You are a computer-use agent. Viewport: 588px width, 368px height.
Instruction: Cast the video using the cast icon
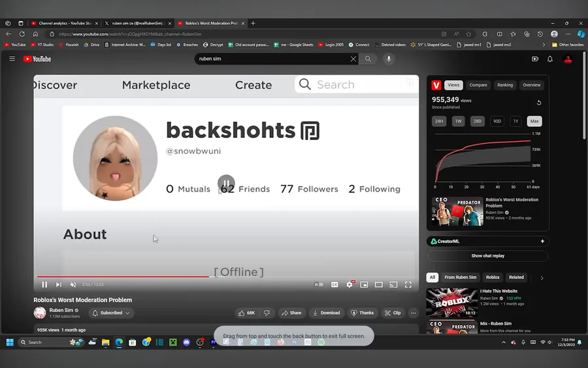click(393, 285)
